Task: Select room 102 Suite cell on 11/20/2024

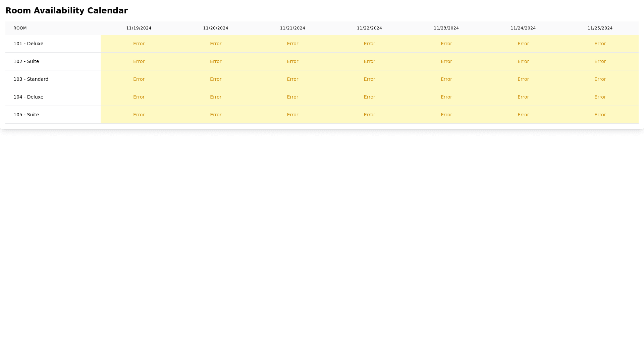Action: (215, 61)
